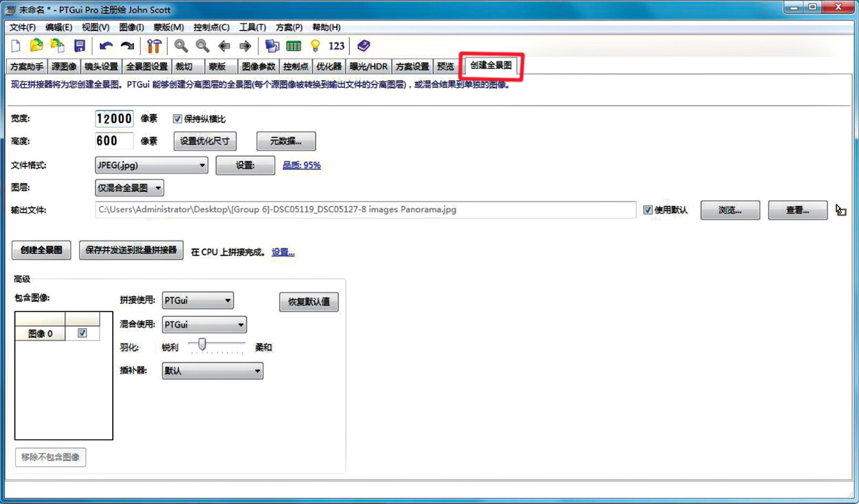Switch to the 方案助手 tab

click(27, 66)
